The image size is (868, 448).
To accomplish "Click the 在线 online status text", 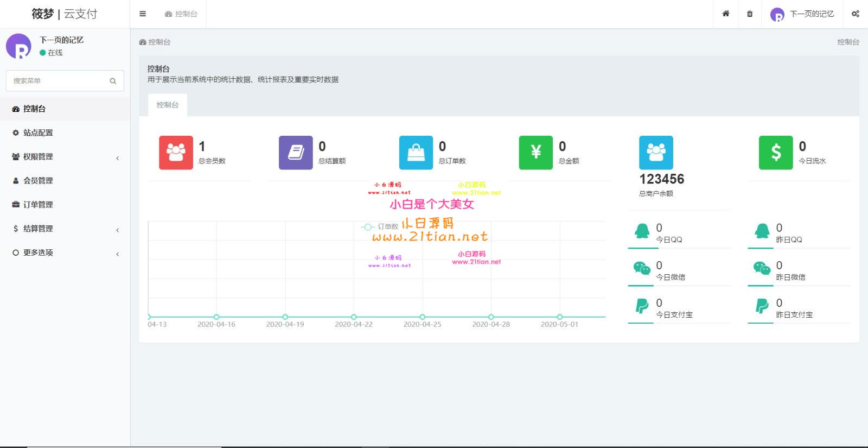I will coord(55,53).
